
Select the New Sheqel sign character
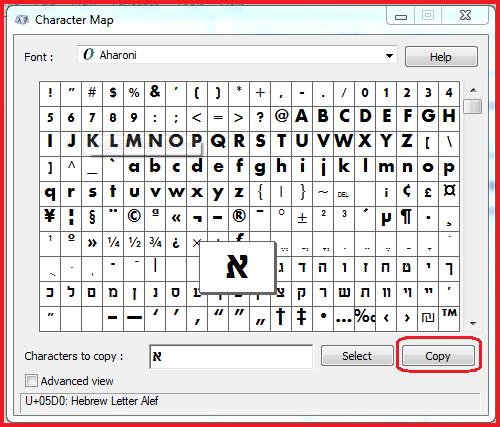[428, 319]
